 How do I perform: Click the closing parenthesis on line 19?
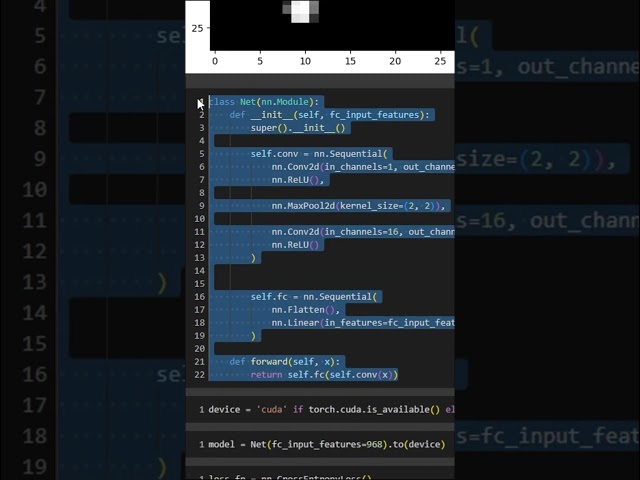coord(253,336)
